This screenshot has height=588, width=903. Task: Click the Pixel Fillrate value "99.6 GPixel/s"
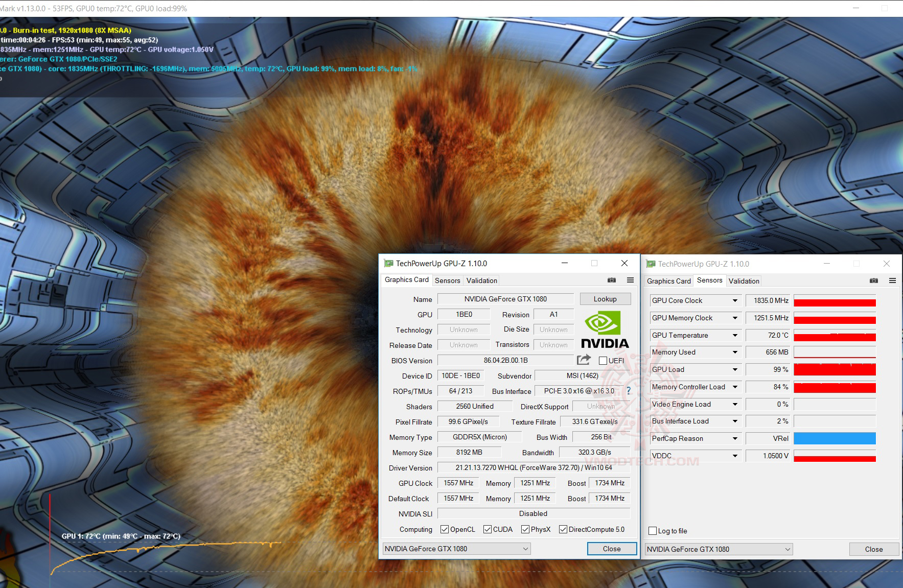coord(468,421)
